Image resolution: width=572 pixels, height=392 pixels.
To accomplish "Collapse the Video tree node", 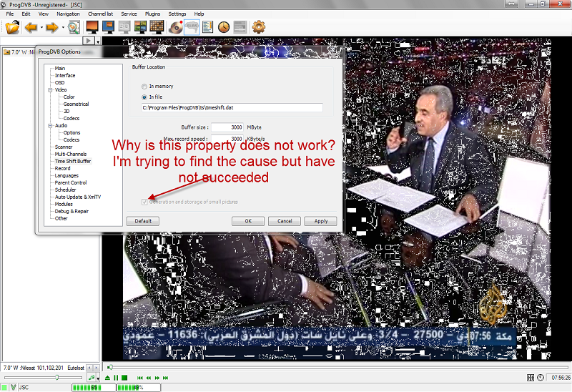I will click(50, 90).
